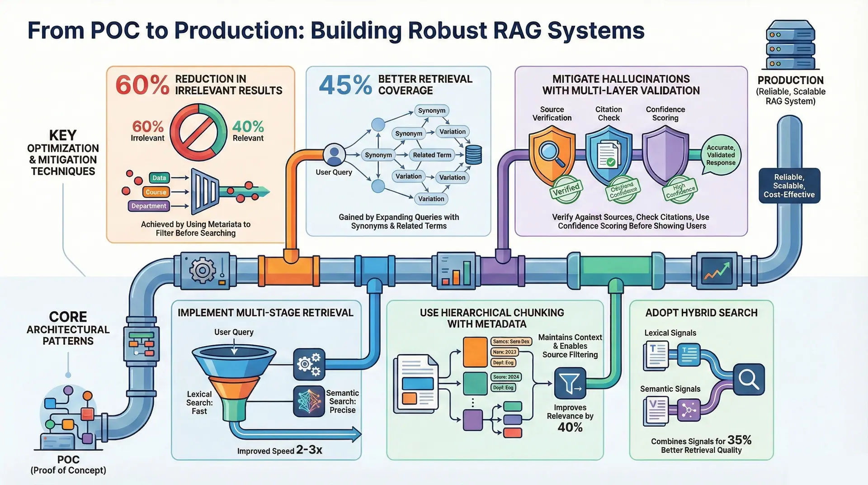Click the Nam: 2023 metadata tag

505,352
